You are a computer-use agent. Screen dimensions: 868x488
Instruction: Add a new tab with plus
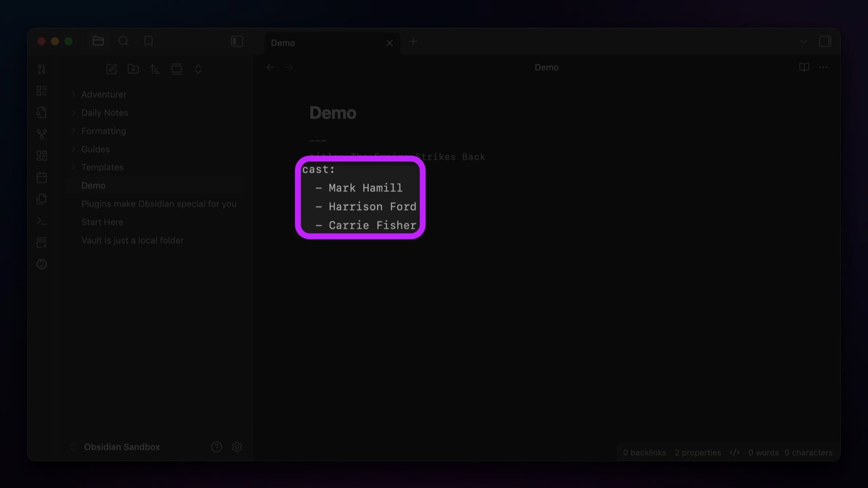[x=413, y=42]
